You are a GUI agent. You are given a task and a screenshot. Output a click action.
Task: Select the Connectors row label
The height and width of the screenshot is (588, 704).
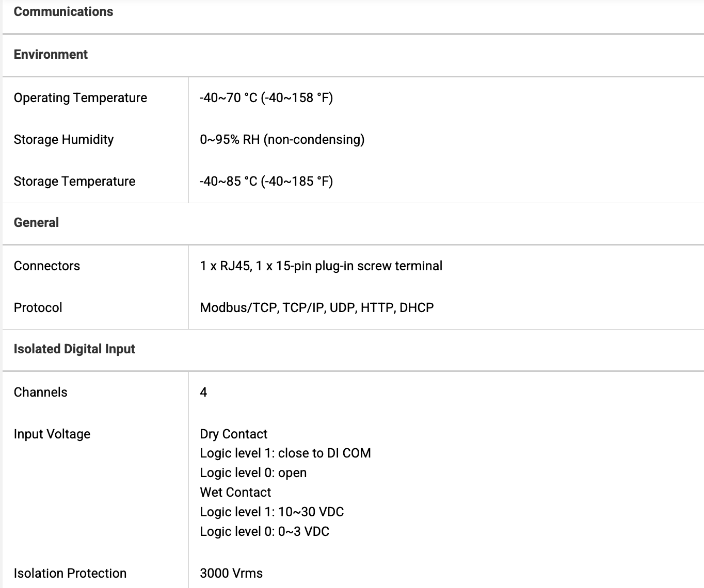[x=47, y=266]
